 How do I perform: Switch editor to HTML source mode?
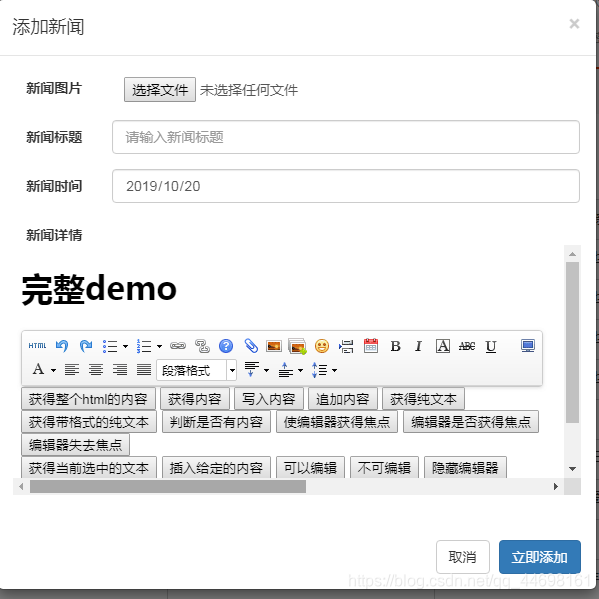click(x=37, y=346)
